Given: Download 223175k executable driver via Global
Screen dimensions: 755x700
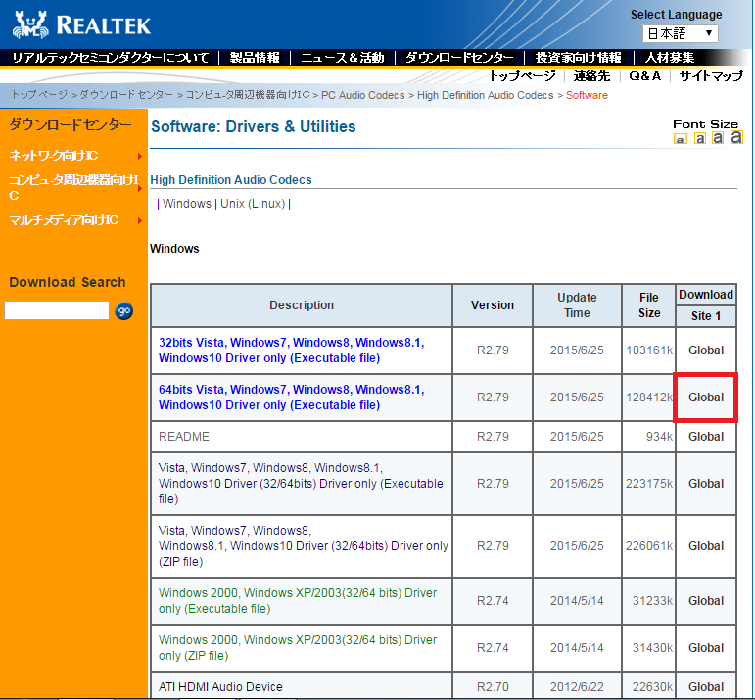Looking at the screenshot, I should point(706,484).
